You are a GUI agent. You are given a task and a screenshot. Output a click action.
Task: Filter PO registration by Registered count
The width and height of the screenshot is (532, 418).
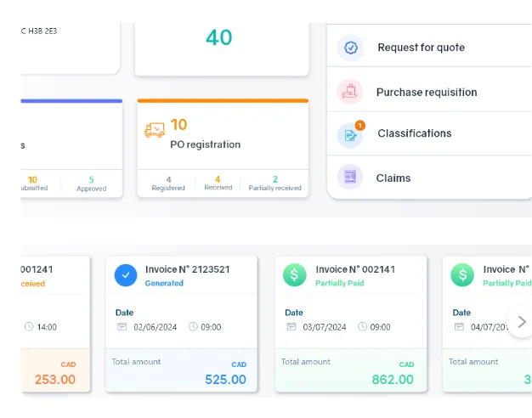click(x=168, y=184)
